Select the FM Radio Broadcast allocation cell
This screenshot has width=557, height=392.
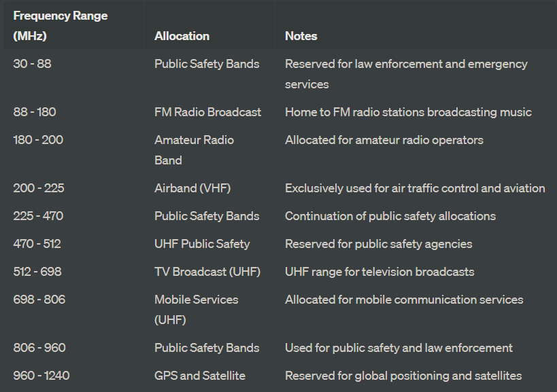(x=208, y=112)
